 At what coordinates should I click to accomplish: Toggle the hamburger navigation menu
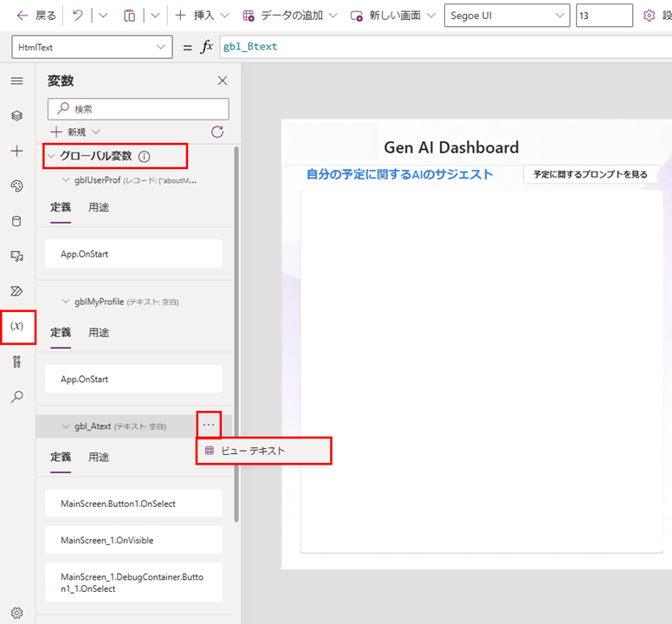17,81
